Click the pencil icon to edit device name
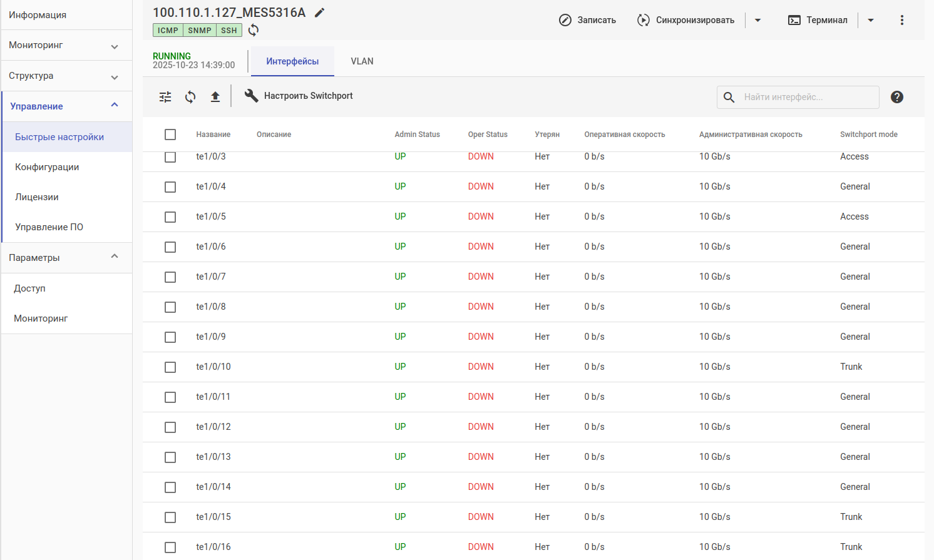Viewport: 934px width, 560px height. pos(319,13)
